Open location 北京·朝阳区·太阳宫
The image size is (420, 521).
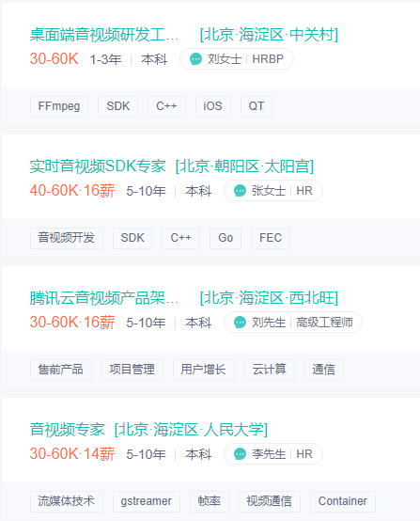pos(244,166)
